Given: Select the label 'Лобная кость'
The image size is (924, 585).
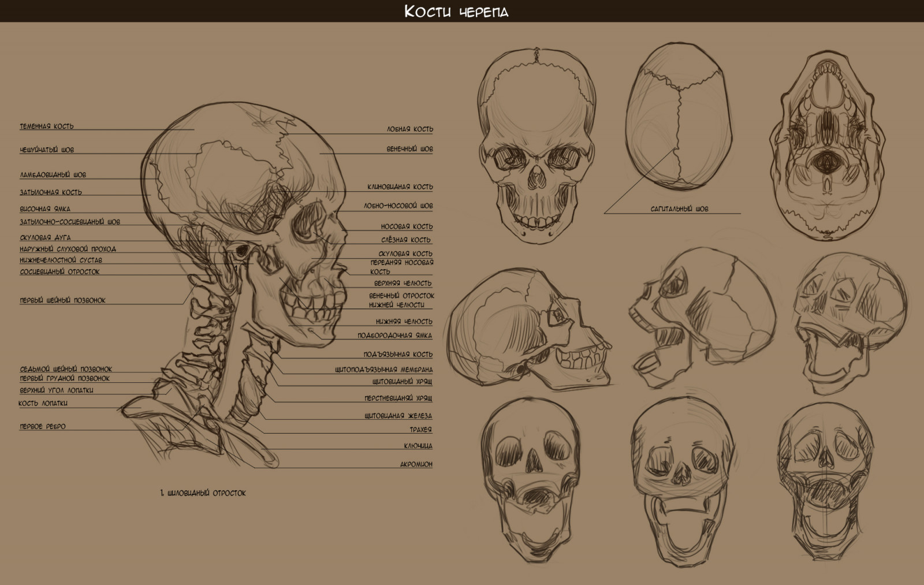Looking at the screenshot, I should coord(410,129).
